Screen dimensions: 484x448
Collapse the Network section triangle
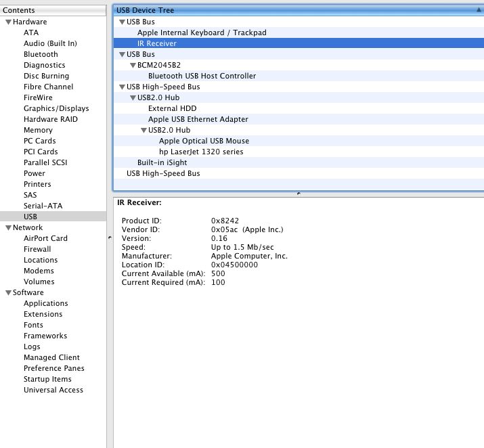pyautogui.click(x=8, y=227)
